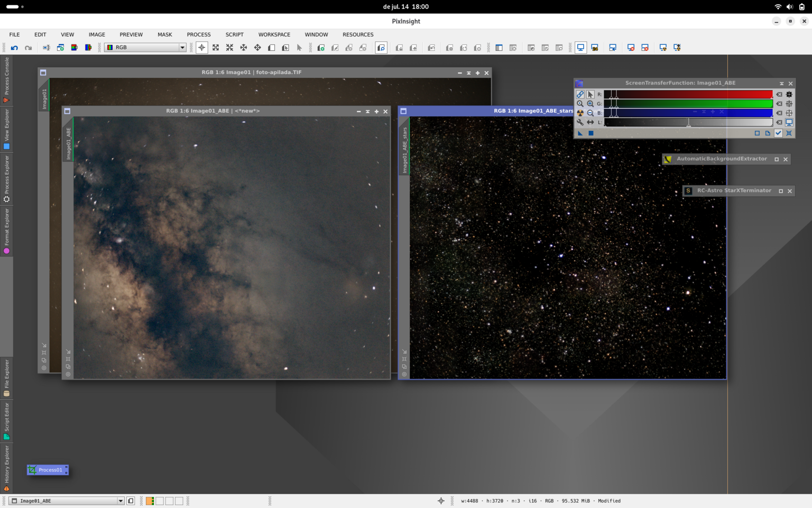Apply Auto Stretch nuclear icon in STF
Screen dimensions: 812x508
click(x=580, y=113)
